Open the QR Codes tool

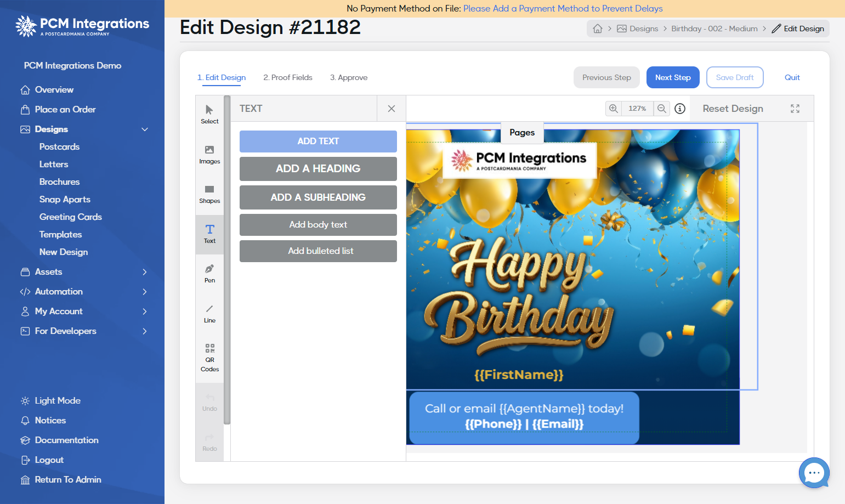point(209,358)
